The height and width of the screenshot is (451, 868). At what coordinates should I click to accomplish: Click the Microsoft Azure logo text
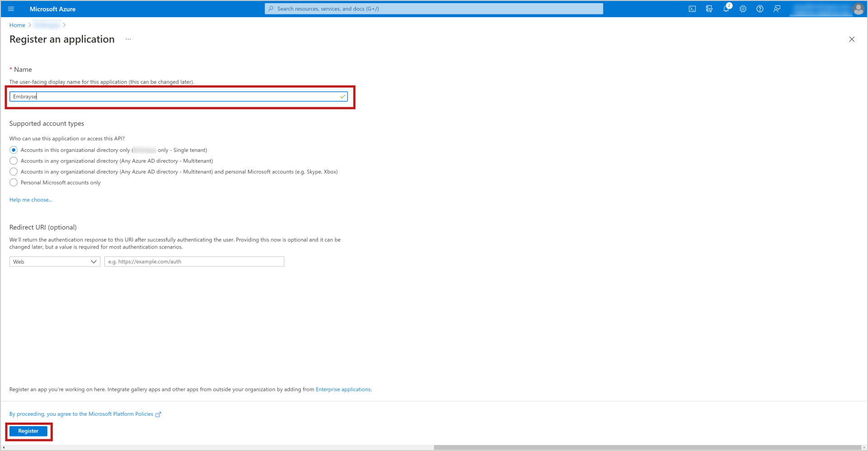52,9
